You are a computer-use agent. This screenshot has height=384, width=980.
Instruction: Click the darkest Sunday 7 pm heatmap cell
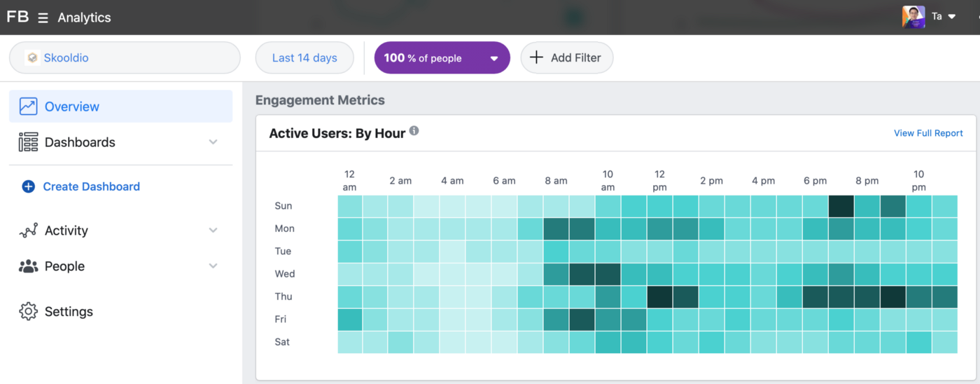click(x=841, y=206)
